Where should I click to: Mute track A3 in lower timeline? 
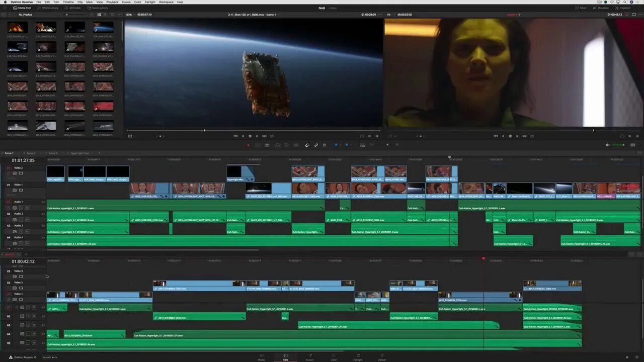coord(34,325)
